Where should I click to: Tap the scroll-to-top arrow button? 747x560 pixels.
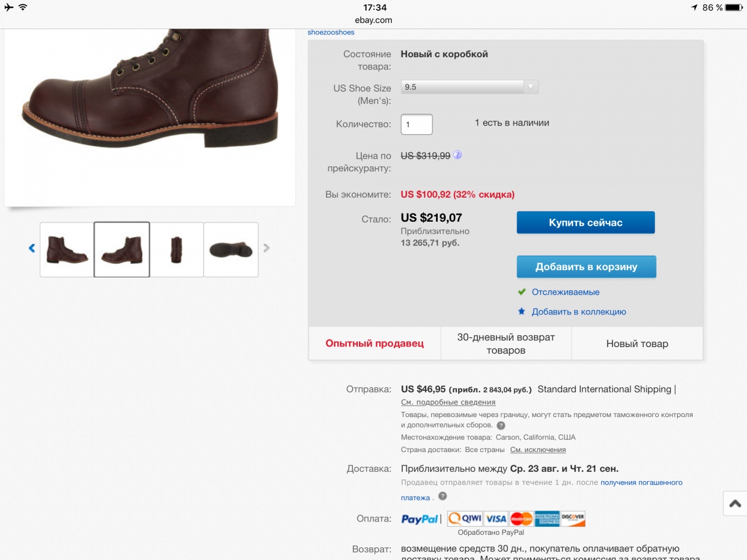[x=735, y=503]
